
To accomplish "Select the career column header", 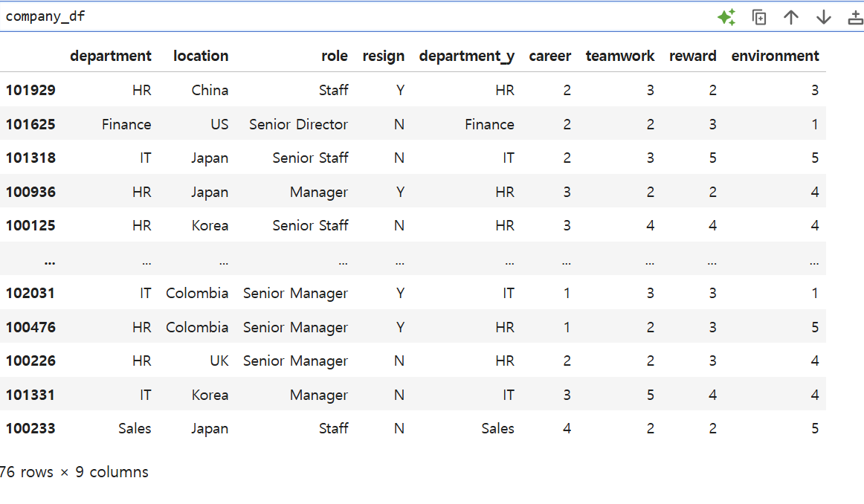I will click(x=550, y=56).
